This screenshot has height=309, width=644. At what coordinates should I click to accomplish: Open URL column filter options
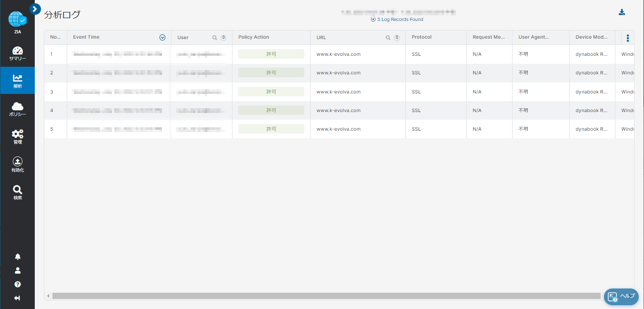tap(397, 38)
